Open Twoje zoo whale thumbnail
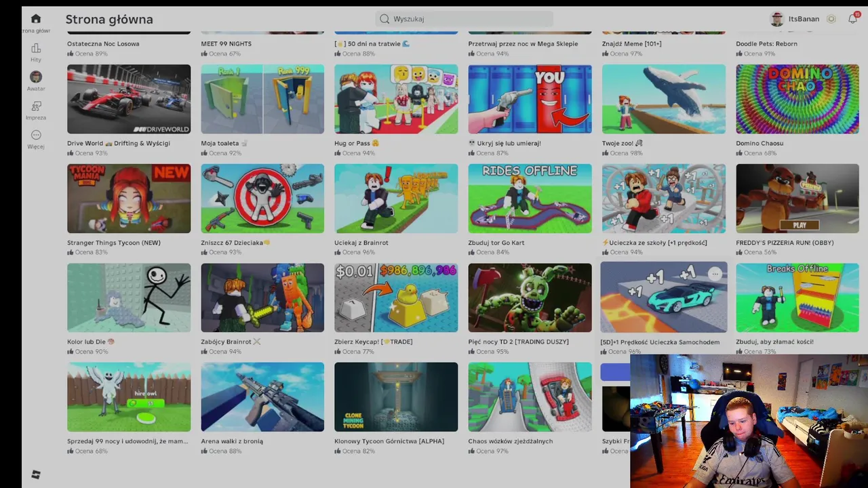The width and height of the screenshot is (868, 488). click(x=664, y=99)
